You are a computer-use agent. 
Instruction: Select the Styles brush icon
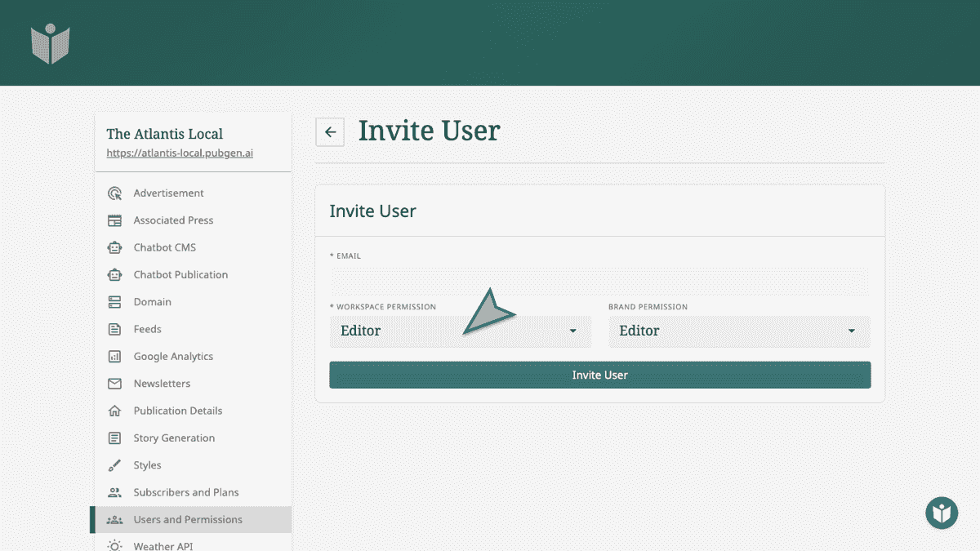[x=115, y=464]
